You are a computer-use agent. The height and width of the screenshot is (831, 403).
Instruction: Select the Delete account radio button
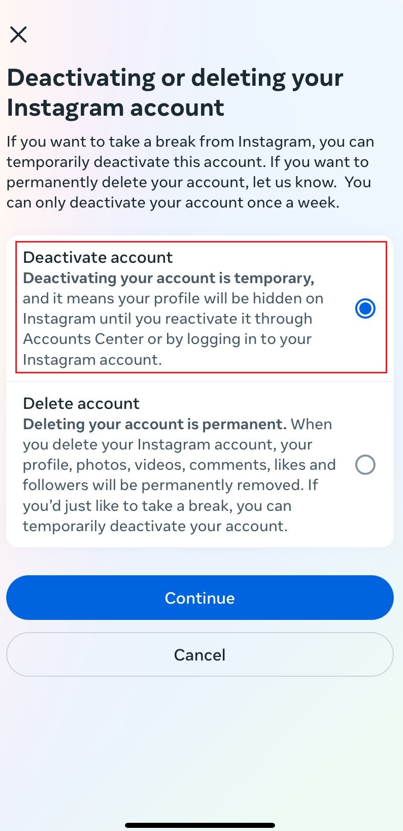[365, 465]
